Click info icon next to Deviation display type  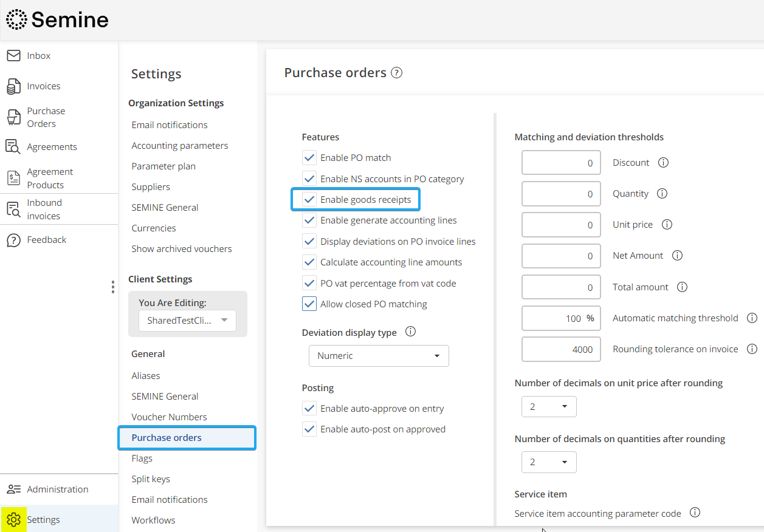click(410, 332)
